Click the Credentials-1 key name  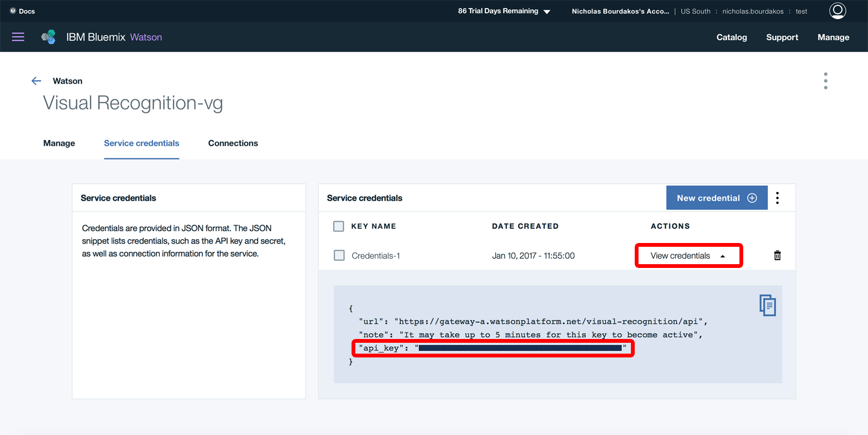pyautogui.click(x=375, y=256)
